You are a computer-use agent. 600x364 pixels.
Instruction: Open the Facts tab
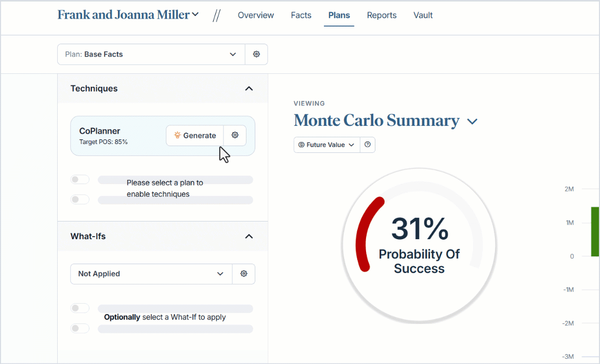[x=301, y=15]
